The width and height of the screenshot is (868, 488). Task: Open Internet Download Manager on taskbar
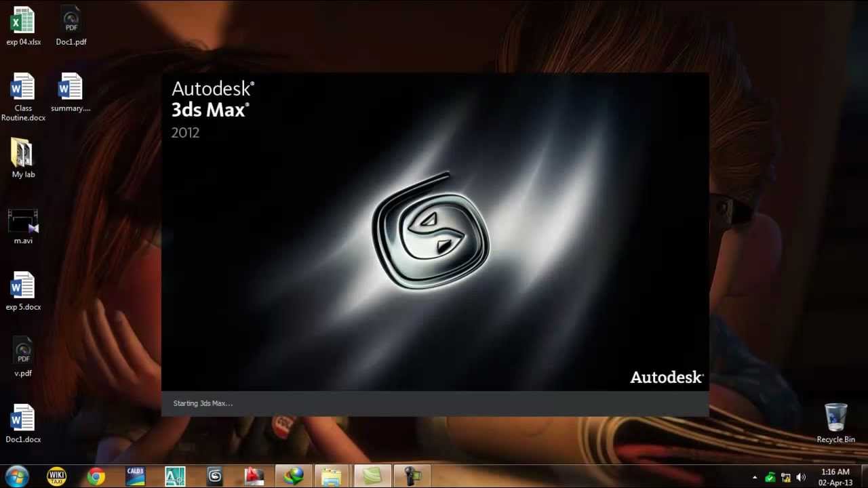[x=294, y=476]
